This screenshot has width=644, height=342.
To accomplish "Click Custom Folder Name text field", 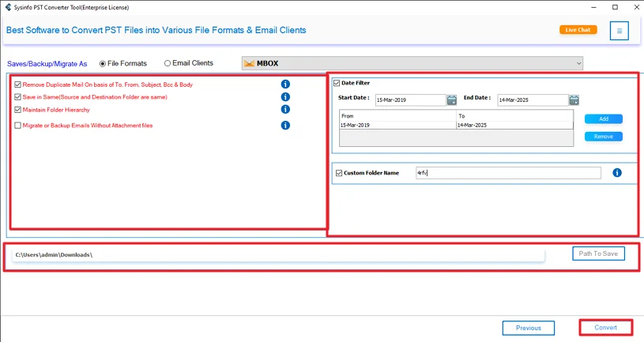I will tap(508, 173).
